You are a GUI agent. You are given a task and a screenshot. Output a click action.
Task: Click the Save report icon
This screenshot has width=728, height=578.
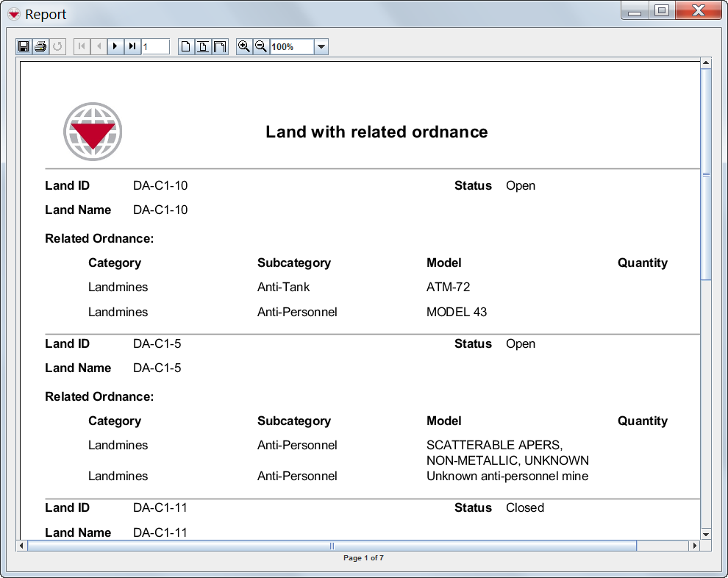[x=24, y=47]
